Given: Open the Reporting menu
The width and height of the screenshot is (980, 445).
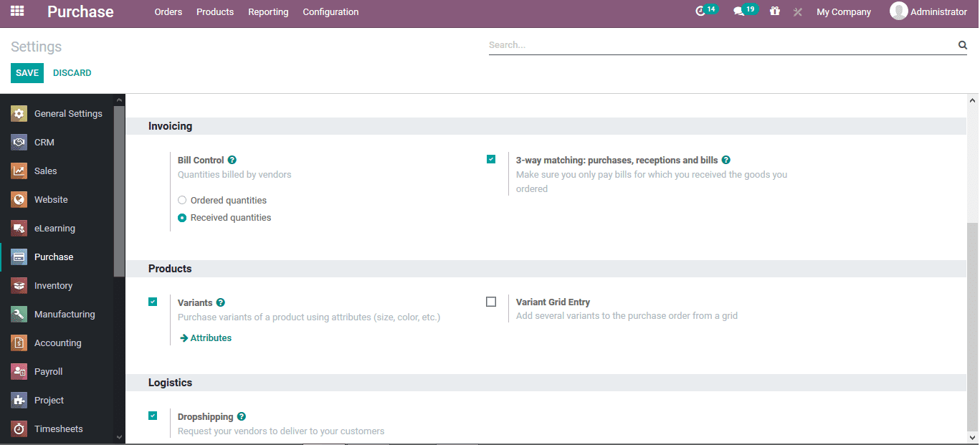Looking at the screenshot, I should pyautogui.click(x=268, y=12).
